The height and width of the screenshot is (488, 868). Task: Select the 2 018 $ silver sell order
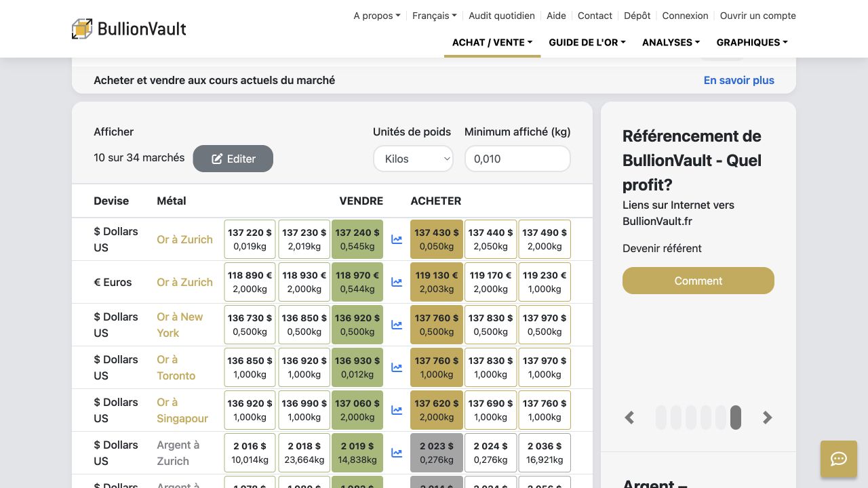(x=304, y=453)
